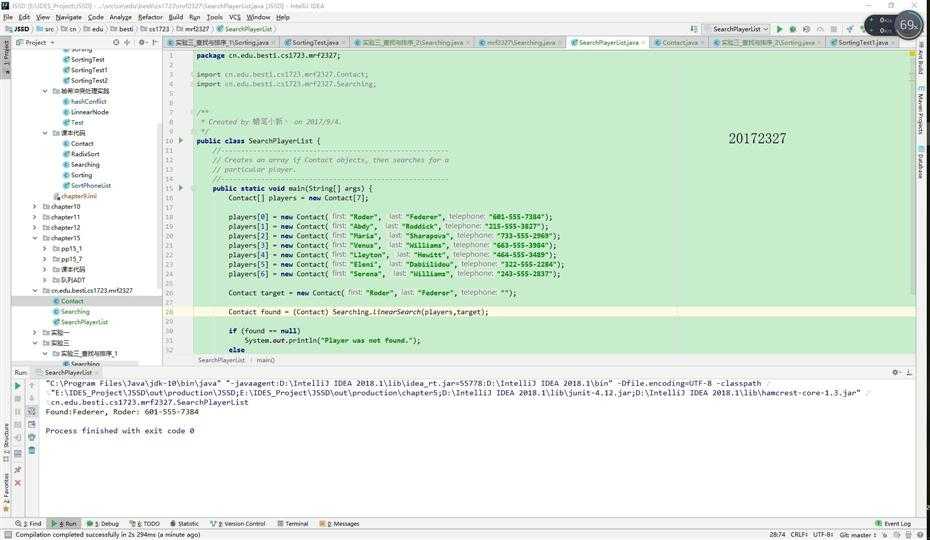
Task: Click Project panel scroll-from-source target icon
Action: coord(116,42)
